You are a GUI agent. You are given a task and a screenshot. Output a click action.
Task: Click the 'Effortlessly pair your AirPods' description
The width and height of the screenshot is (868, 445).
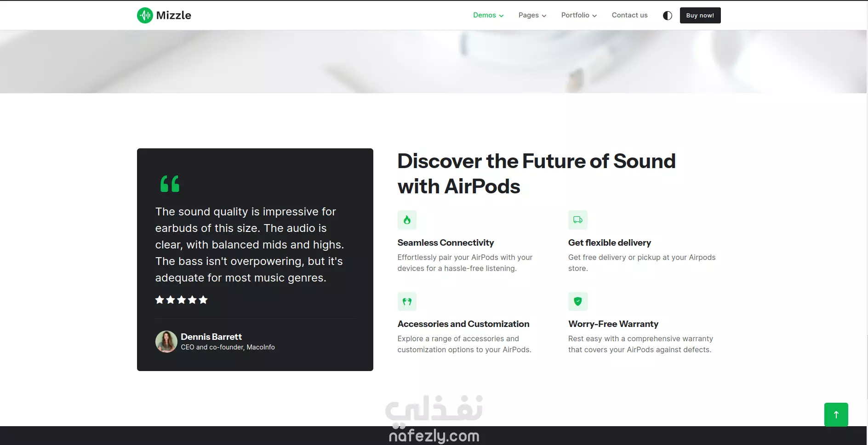(x=465, y=263)
